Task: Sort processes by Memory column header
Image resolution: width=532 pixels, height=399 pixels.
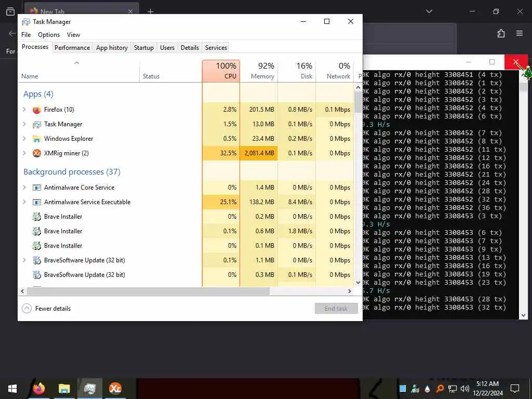Action: coord(259,71)
